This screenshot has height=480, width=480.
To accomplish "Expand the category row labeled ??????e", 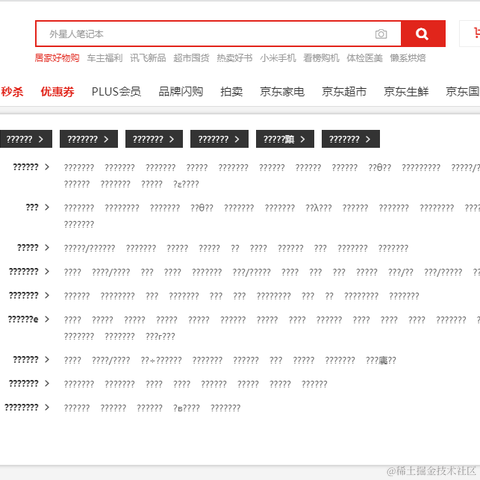I will click(x=28, y=320).
